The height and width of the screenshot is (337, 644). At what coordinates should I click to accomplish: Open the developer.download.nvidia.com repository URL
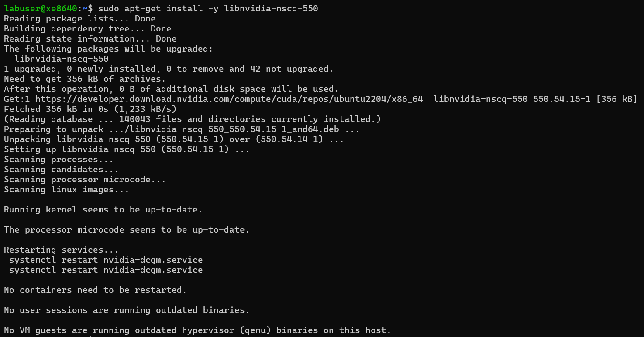[229, 99]
